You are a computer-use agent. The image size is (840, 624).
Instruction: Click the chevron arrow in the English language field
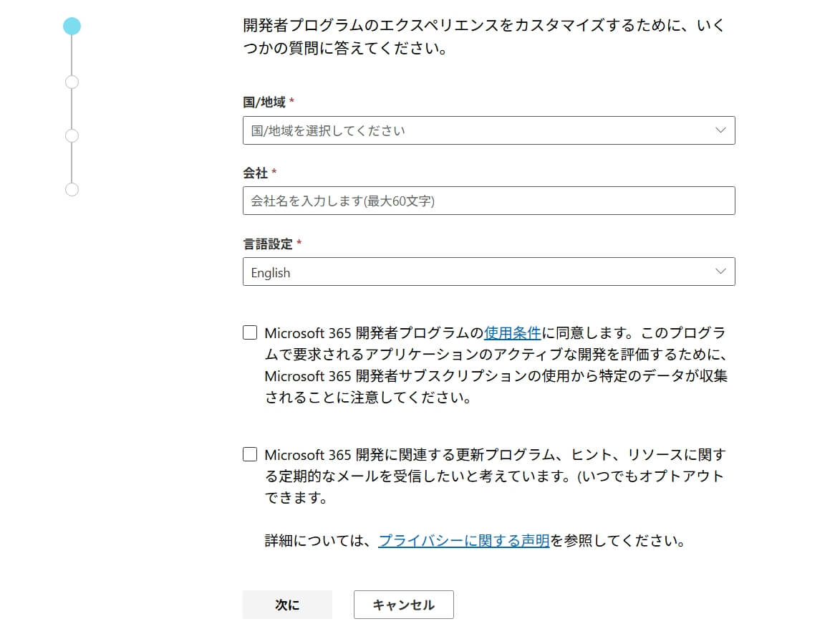point(720,272)
